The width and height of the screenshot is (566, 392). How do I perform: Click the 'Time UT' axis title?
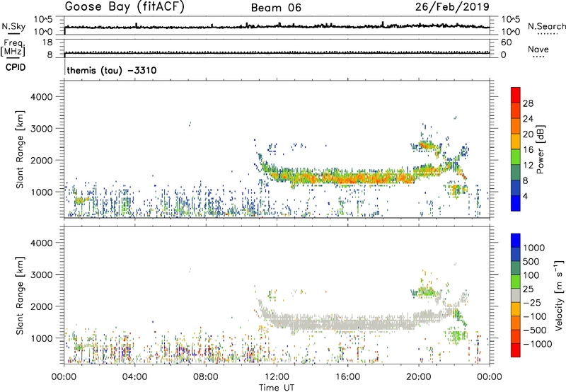pyautogui.click(x=277, y=388)
